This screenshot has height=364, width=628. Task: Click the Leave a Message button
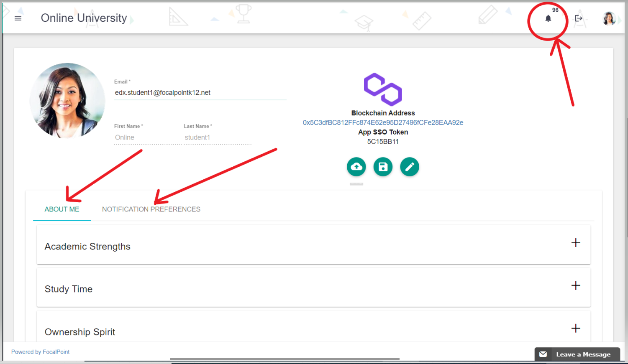pos(583,354)
